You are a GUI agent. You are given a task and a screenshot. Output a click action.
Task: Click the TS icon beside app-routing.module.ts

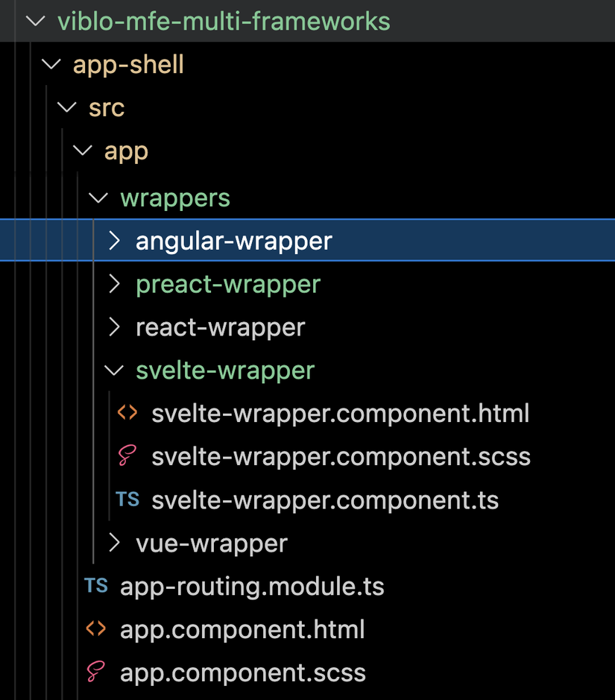coord(95,586)
